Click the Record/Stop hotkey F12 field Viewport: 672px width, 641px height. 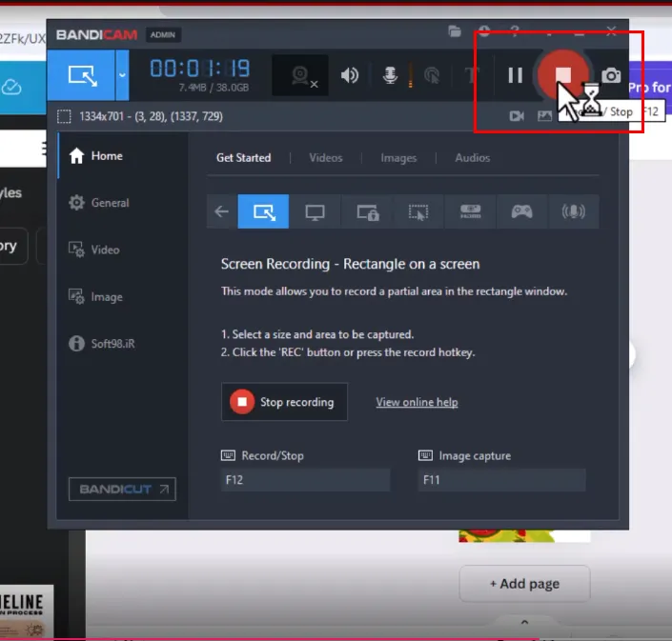coord(305,480)
